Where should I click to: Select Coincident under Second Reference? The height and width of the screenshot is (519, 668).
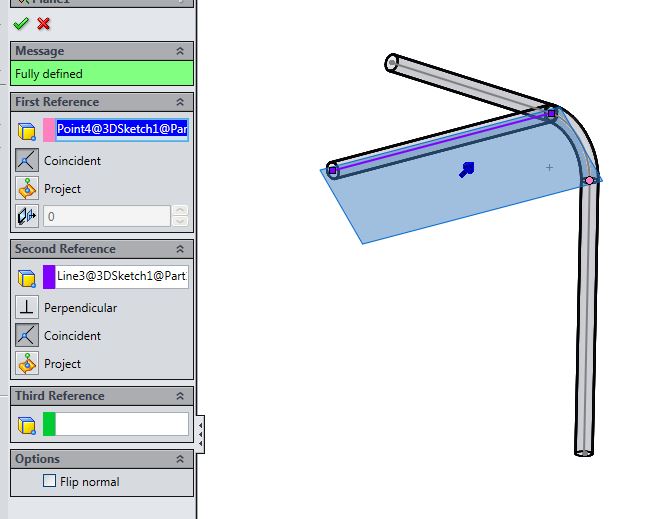point(27,336)
